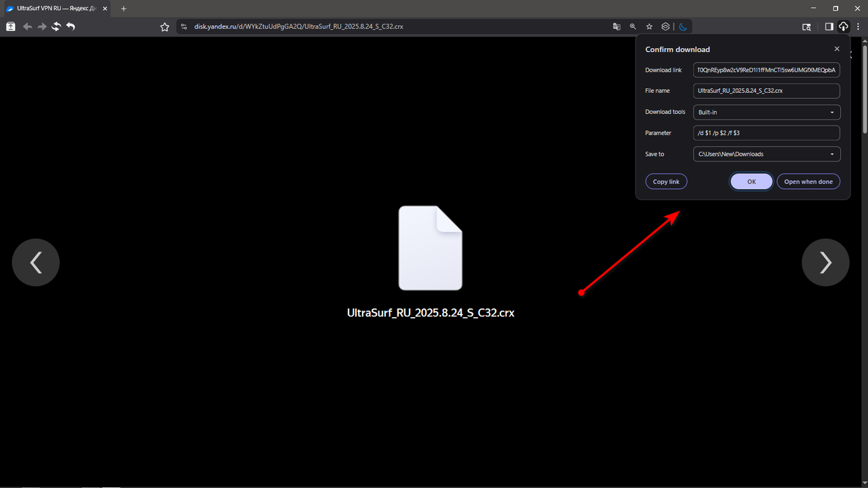Open the side panel icon
Screen dimensions: 868x488
pos(829,27)
